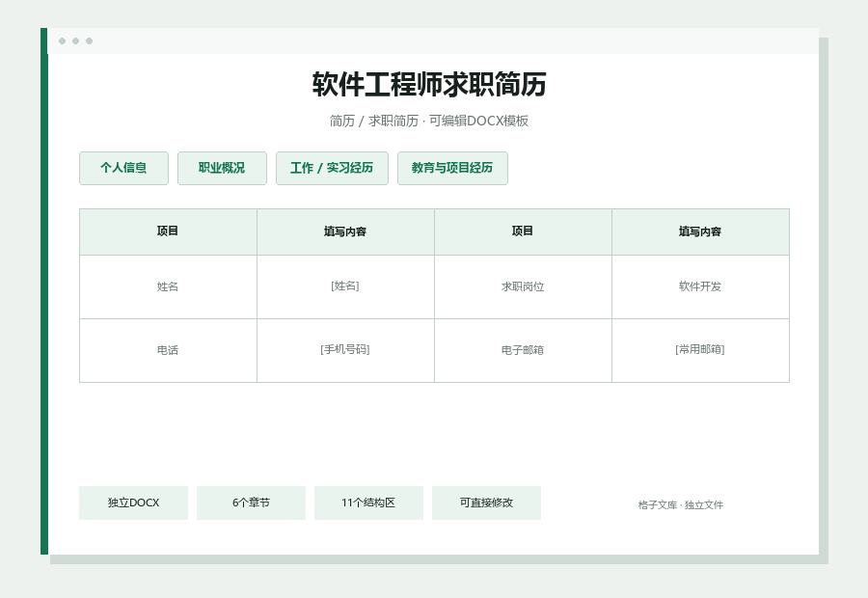The height and width of the screenshot is (598, 868).
Task: Click the [手机号码] placeholder cell
Action: (x=345, y=350)
